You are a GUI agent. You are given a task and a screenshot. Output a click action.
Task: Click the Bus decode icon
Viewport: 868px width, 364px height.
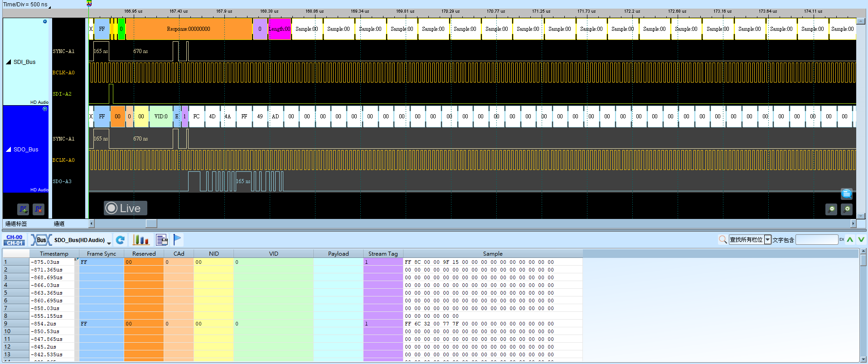point(41,240)
